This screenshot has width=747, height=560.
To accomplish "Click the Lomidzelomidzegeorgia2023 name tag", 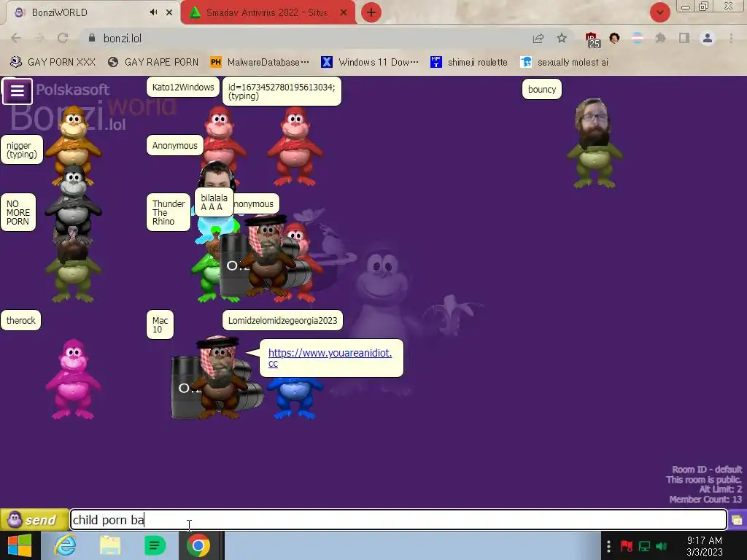I will (x=282, y=321).
